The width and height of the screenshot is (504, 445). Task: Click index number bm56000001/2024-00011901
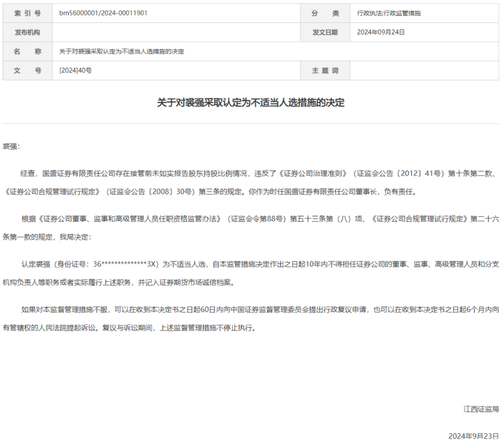pos(103,13)
